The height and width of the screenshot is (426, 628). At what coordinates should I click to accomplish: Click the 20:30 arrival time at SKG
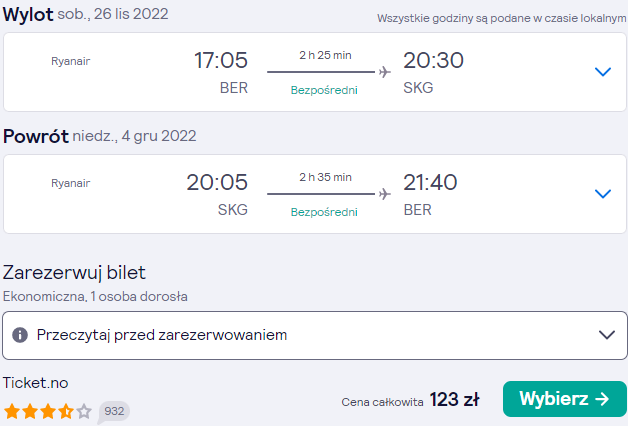click(x=433, y=60)
